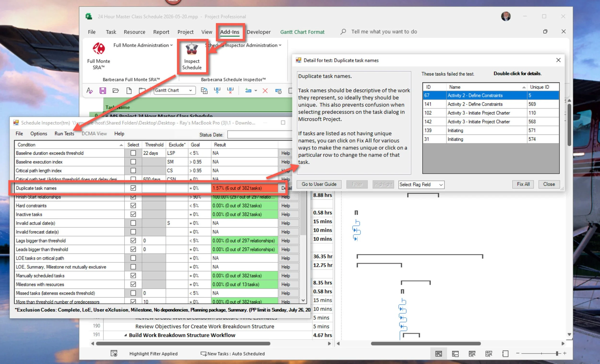
Task: Click the Fix All button
Action: coord(523,184)
